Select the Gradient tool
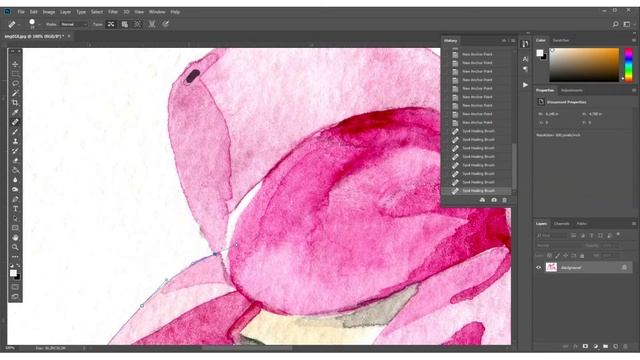Screen dimensions: 640x360 pyautogui.click(x=15, y=170)
